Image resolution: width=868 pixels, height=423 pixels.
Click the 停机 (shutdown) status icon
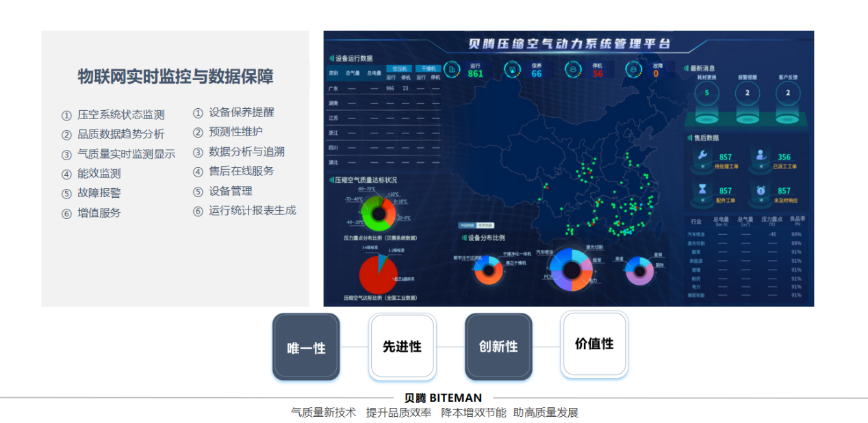pyautogui.click(x=573, y=69)
